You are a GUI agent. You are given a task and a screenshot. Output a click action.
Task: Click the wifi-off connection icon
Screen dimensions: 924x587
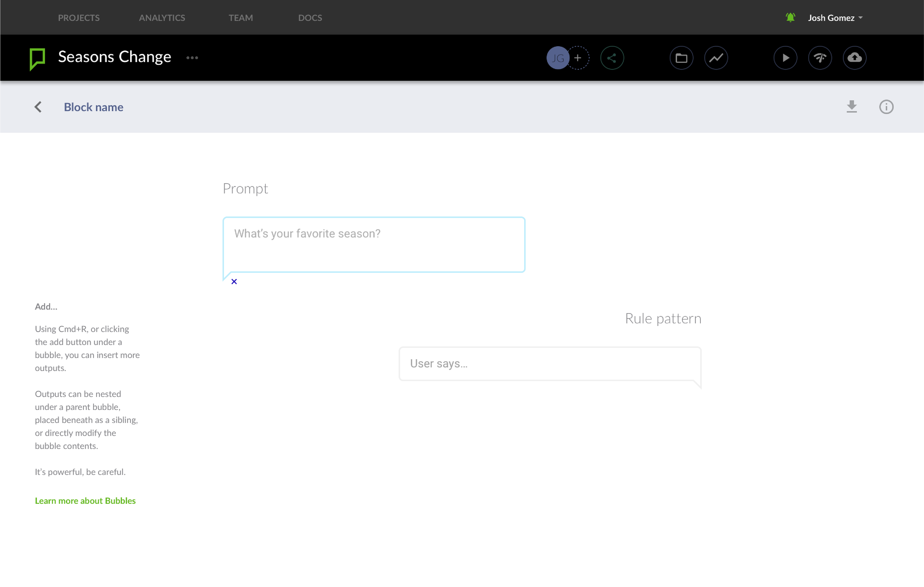[820, 58]
